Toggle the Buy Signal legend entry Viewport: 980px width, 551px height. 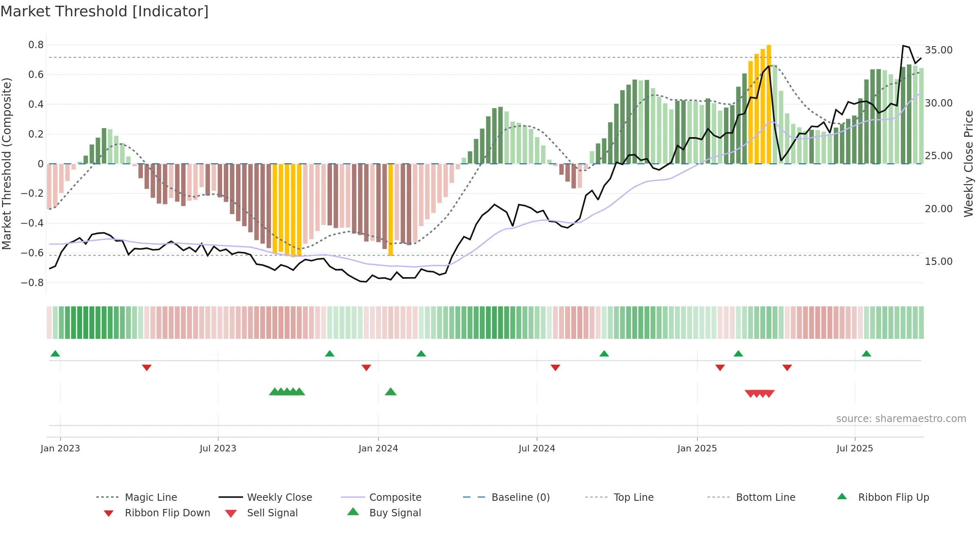(384, 513)
